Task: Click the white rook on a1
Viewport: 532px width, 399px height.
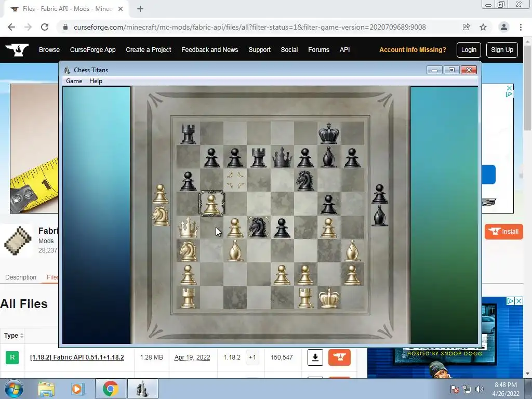Action: [188, 298]
